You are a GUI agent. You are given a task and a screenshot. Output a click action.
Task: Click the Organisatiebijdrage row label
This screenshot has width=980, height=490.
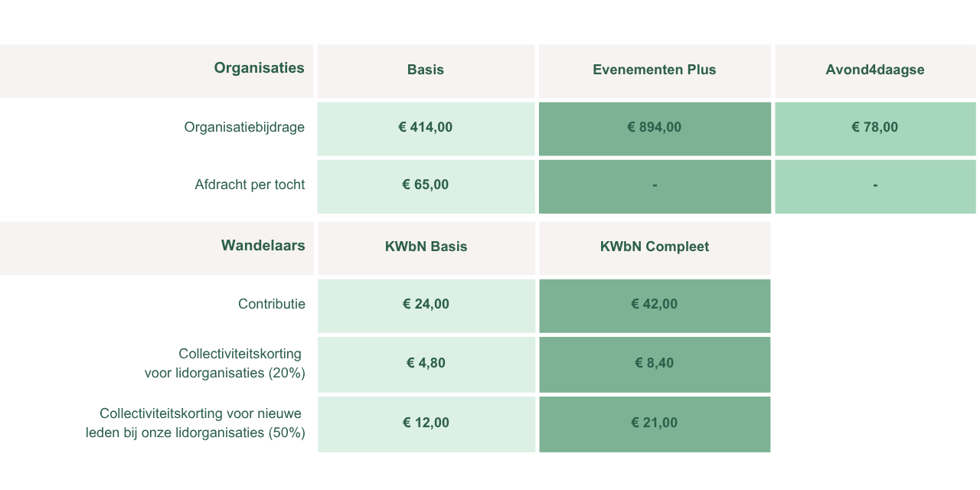pos(244,127)
